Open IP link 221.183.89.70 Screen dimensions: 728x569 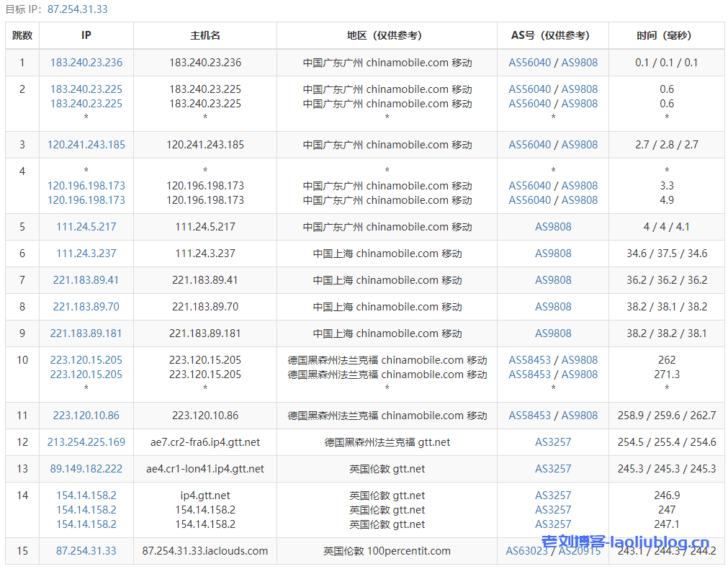pos(86,307)
